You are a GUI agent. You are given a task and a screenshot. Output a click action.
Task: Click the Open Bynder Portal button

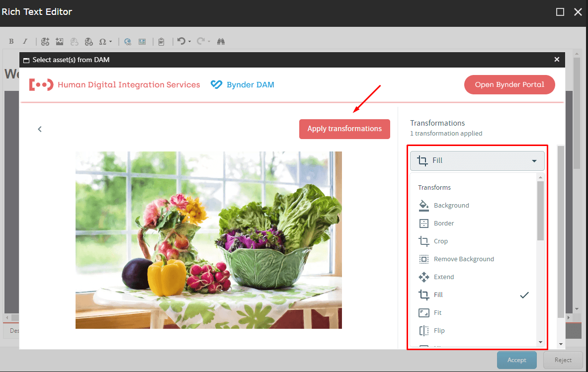pos(509,84)
